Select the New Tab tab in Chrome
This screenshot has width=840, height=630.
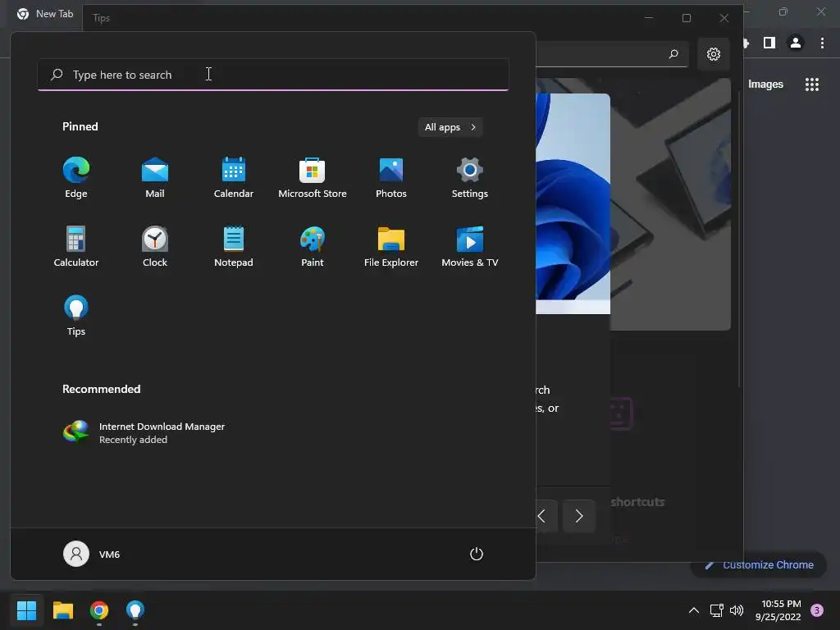click(46, 14)
